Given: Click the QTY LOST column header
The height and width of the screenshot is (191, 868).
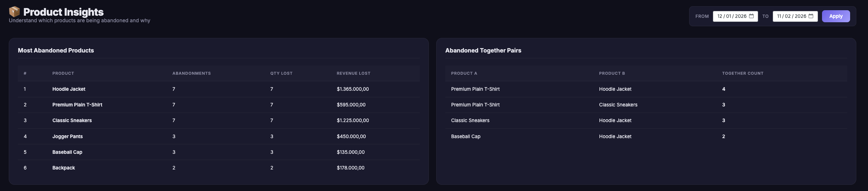Looking at the screenshot, I should (x=281, y=73).
